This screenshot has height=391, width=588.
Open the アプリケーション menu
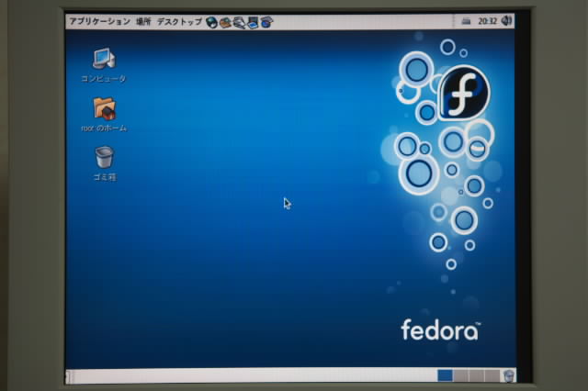pyautogui.click(x=100, y=21)
